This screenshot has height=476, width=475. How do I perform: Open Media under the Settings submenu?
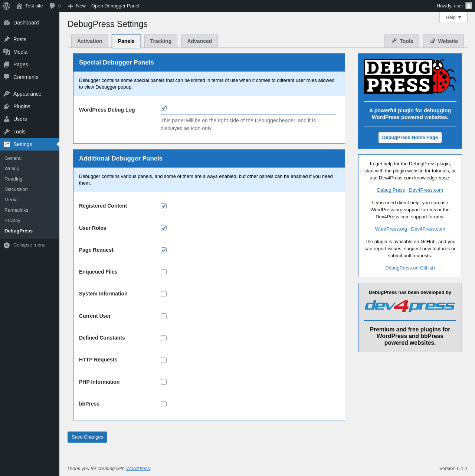pyautogui.click(x=30, y=199)
